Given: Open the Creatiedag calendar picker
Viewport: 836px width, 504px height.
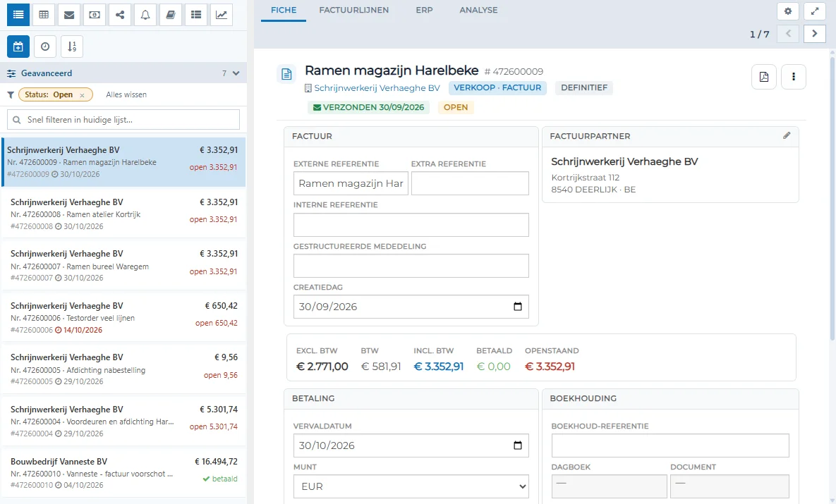Looking at the screenshot, I should 517,307.
